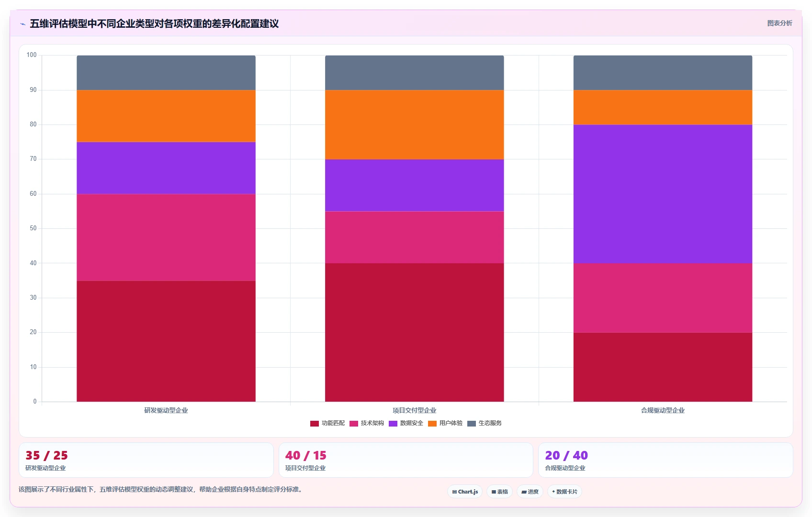This screenshot has height=517, width=812.
Task: Click the 表格 tag at the bottom
Action: coord(499,492)
